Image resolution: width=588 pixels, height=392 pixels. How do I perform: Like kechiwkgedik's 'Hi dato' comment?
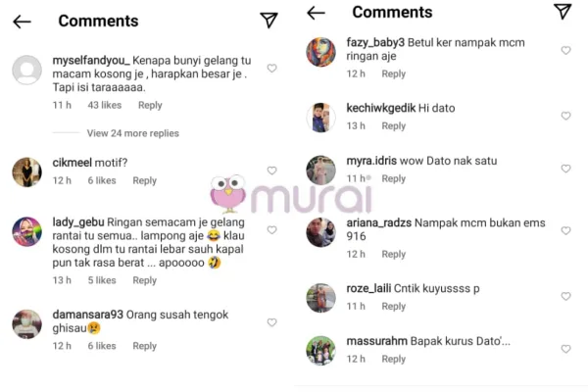pyautogui.click(x=565, y=116)
